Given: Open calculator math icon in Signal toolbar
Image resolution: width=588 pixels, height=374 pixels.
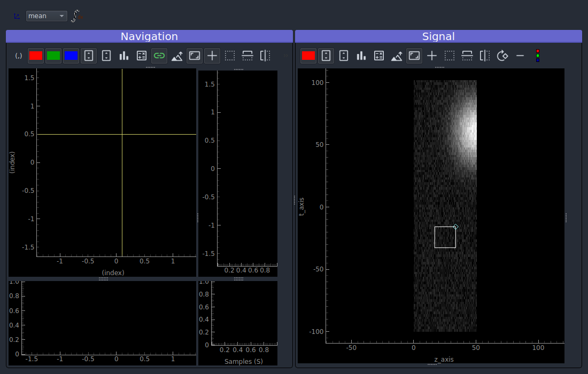Looking at the screenshot, I should pyautogui.click(x=379, y=56).
